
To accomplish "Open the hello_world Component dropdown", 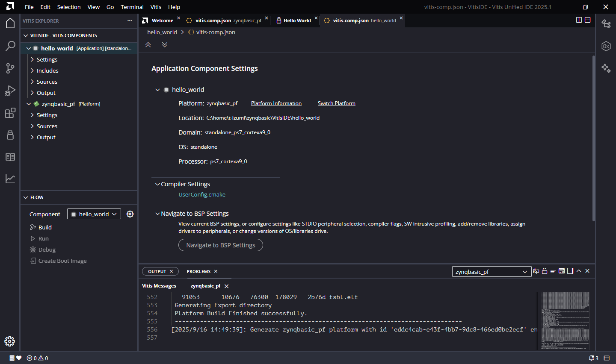I will point(94,214).
